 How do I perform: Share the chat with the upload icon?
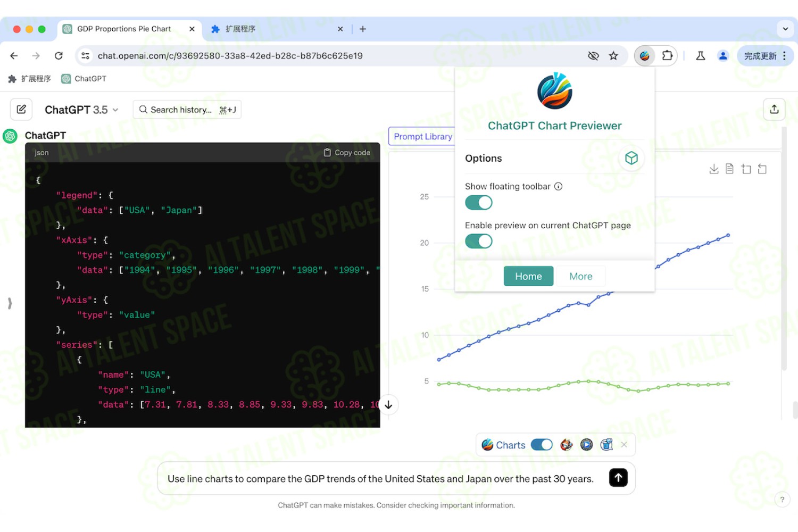pos(774,109)
